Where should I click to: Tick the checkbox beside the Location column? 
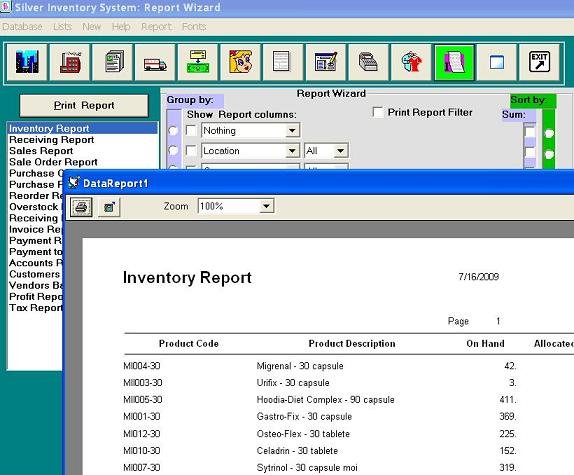click(x=191, y=150)
